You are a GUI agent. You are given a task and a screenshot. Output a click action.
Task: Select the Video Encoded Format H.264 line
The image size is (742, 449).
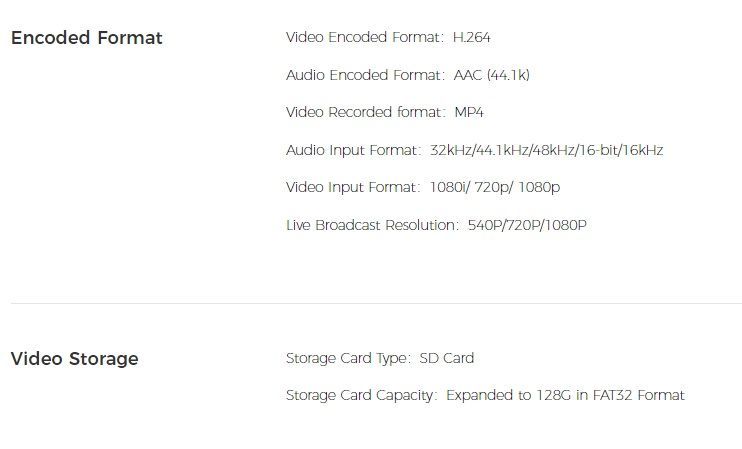click(388, 37)
